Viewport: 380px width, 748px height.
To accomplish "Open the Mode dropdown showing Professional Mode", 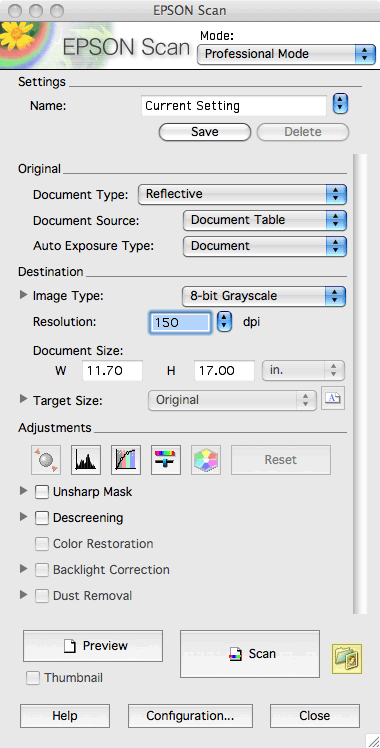I will [x=287, y=54].
